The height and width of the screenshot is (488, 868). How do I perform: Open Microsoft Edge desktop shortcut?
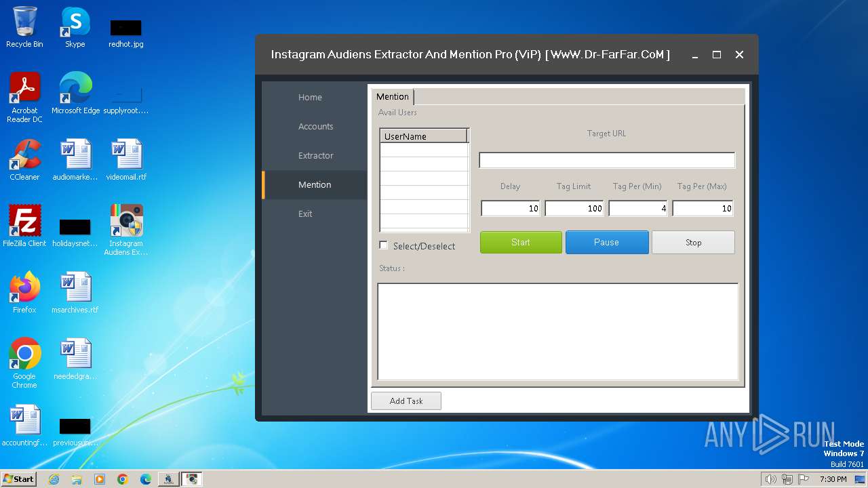[x=75, y=94]
